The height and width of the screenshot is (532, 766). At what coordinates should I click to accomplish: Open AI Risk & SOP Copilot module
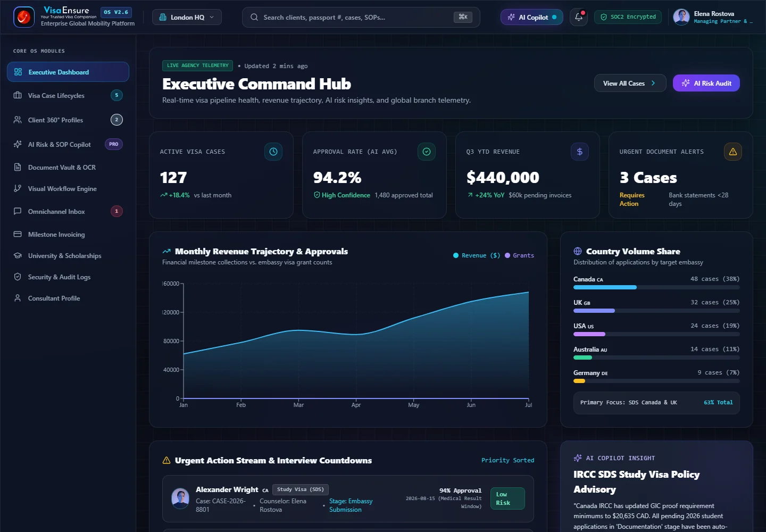click(x=68, y=144)
